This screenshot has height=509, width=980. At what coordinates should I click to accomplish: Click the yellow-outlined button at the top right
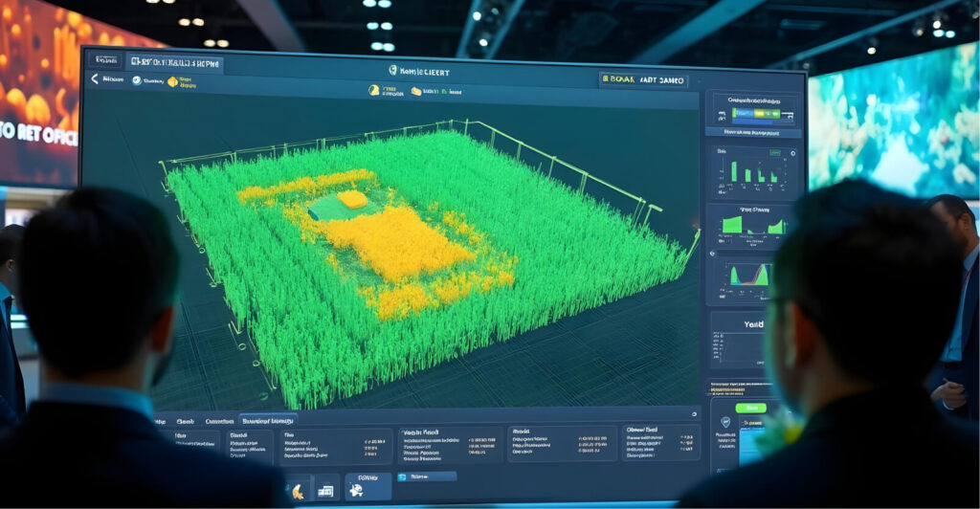tap(644, 80)
